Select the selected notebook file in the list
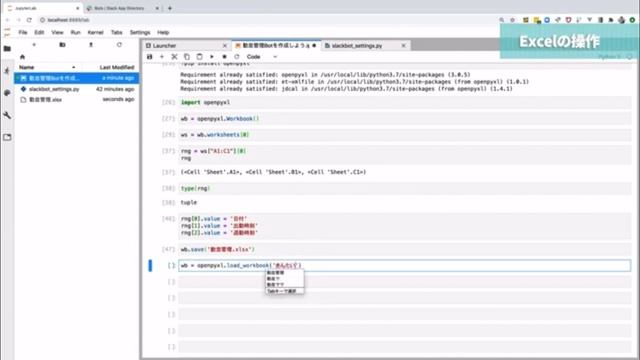The image size is (640, 360). click(77, 78)
